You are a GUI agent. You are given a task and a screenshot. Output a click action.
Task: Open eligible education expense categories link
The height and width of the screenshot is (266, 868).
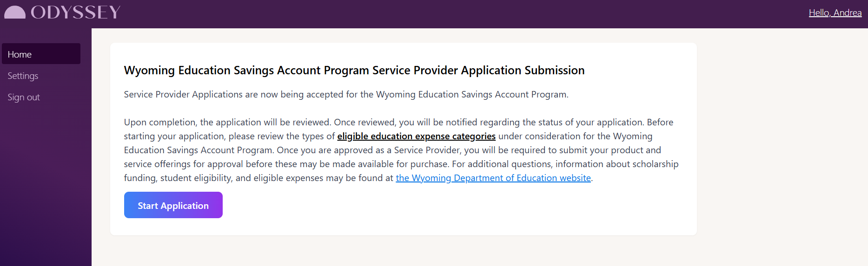point(416,136)
